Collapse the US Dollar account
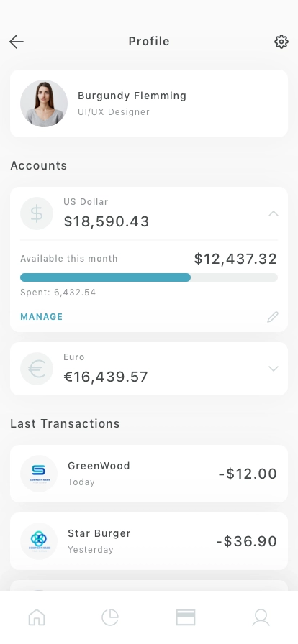Image resolution: width=298 pixels, height=644 pixels. pos(274,213)
